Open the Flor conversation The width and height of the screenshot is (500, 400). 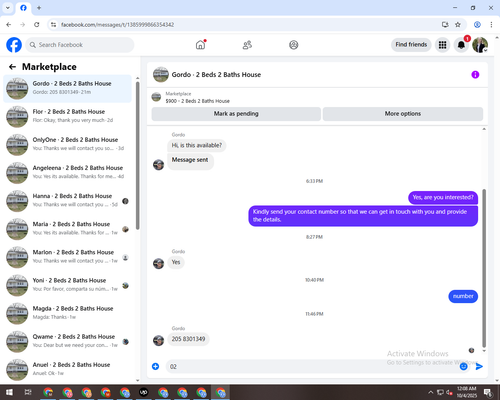coord(67,117)
